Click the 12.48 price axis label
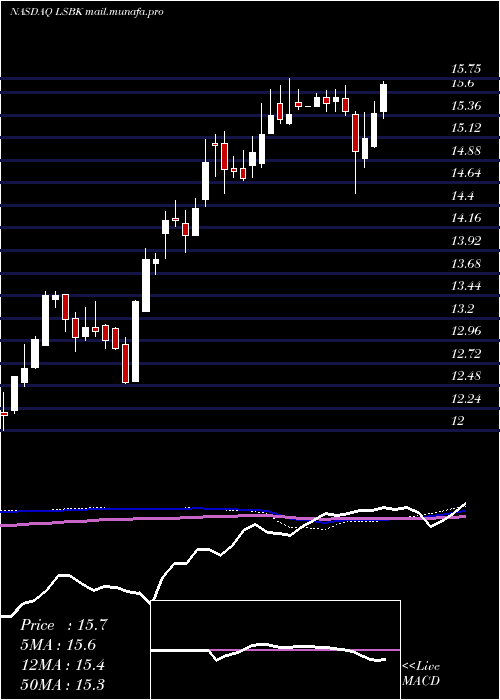This screenshot has width=500, height=700. 466,376
